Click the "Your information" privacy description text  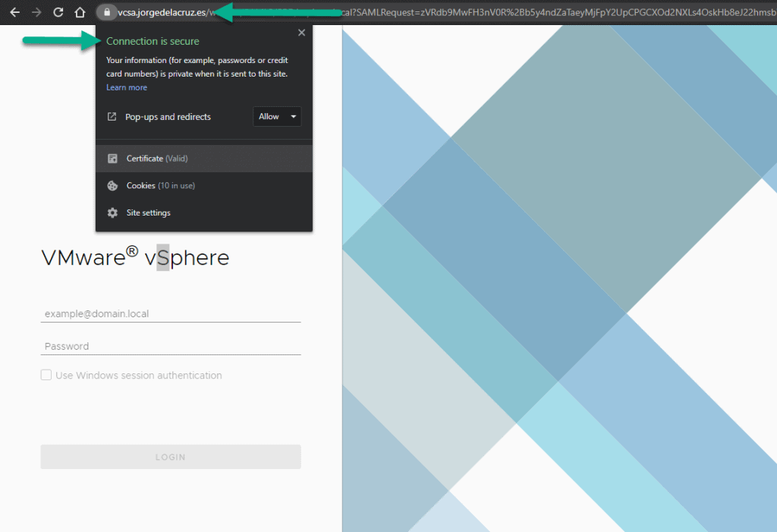coord(197,67)
